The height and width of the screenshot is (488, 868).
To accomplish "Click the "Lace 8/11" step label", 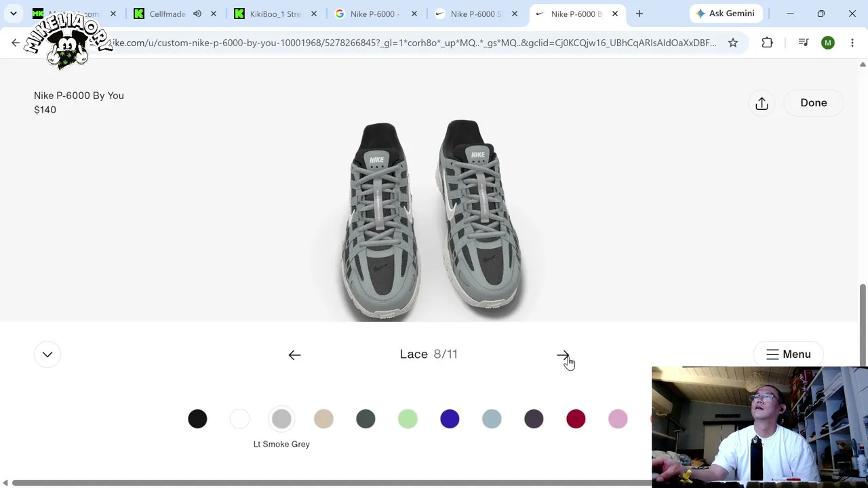I will click(429, 354).
